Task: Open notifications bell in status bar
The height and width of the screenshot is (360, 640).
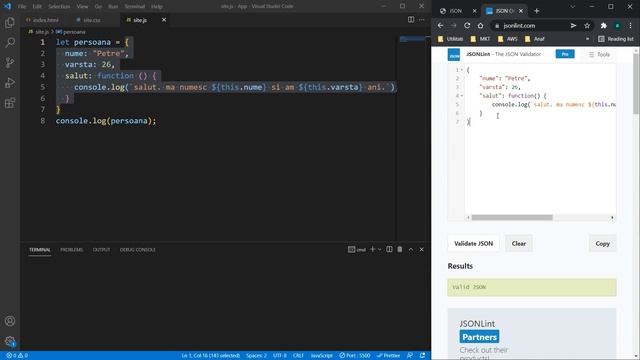Action: 422,356
